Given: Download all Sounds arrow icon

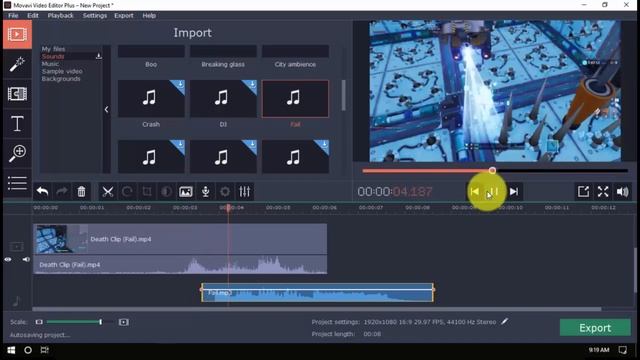Looking at the screenshot, I should (x=98, y=56).
